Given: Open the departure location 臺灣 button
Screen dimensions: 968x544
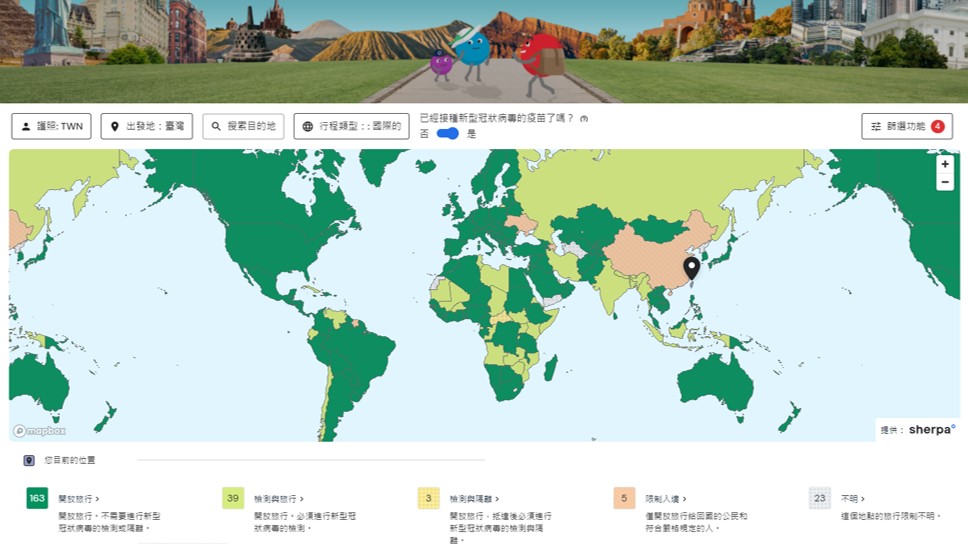Looking at the screenshot, I should click(146, 126).
